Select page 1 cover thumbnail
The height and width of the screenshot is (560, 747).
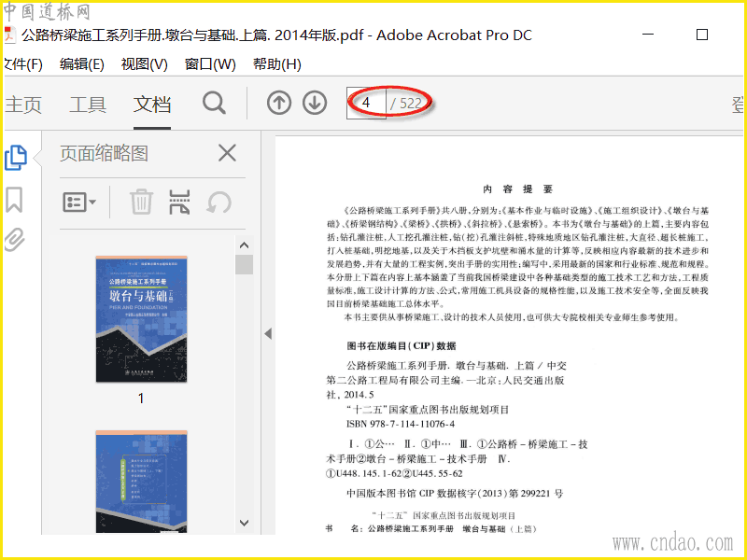point(142,319)
